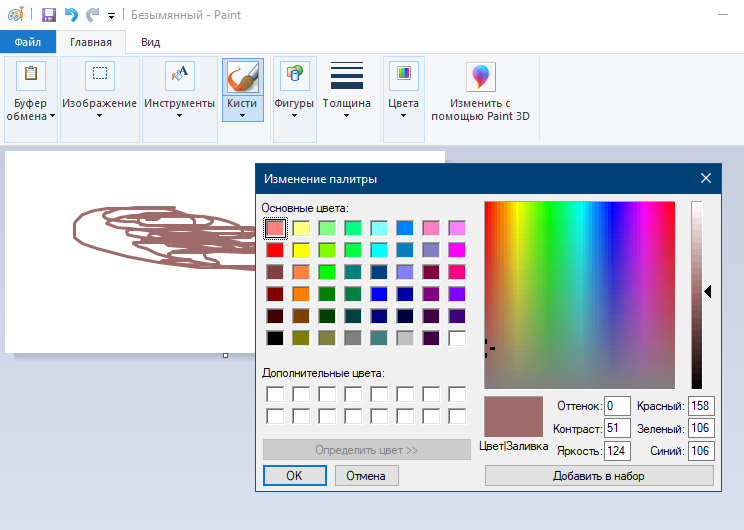
Task: Expand the Кисти dropdown arrow
Action: pos(242,116)
